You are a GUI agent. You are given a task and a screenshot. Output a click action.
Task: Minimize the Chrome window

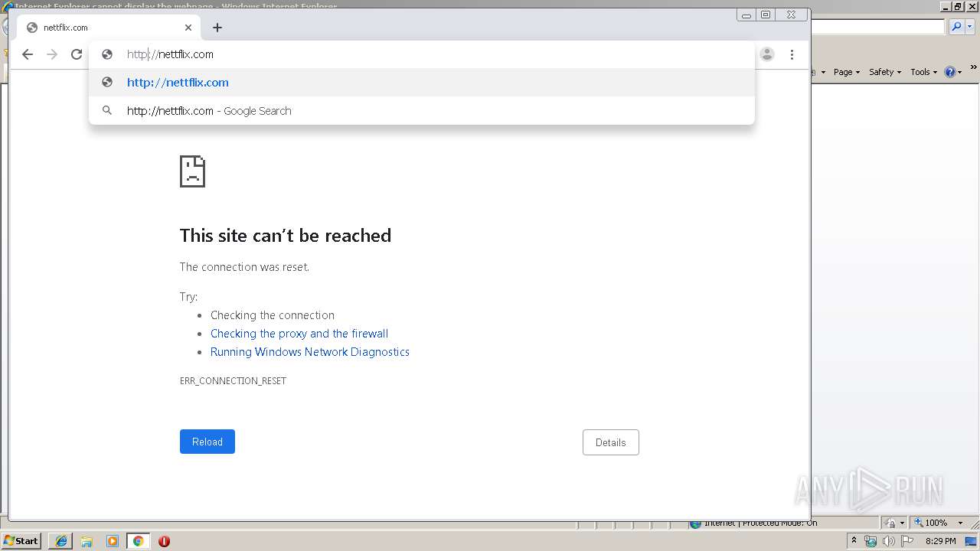coord(746,15)
